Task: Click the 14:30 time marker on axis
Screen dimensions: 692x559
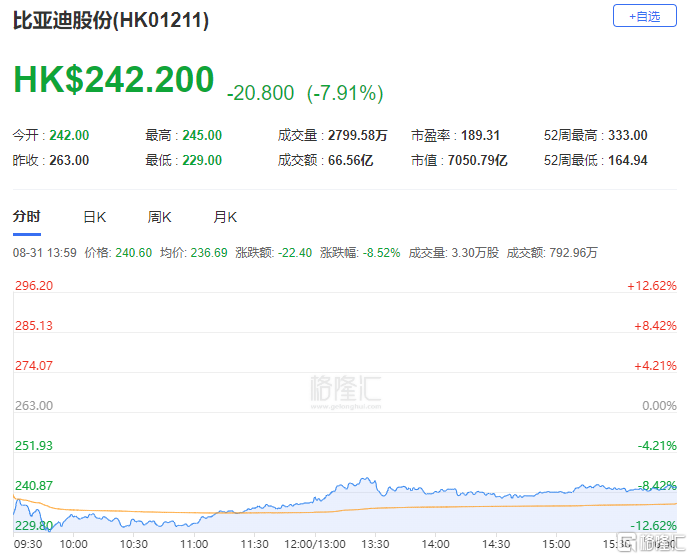Action: [496, 544]
